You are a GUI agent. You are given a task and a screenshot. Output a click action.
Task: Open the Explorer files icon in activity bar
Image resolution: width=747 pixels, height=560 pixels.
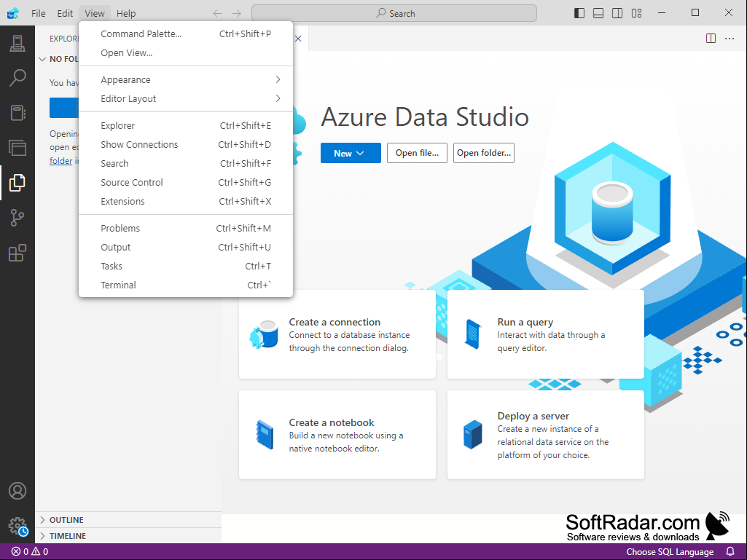(x=17, y=183)
